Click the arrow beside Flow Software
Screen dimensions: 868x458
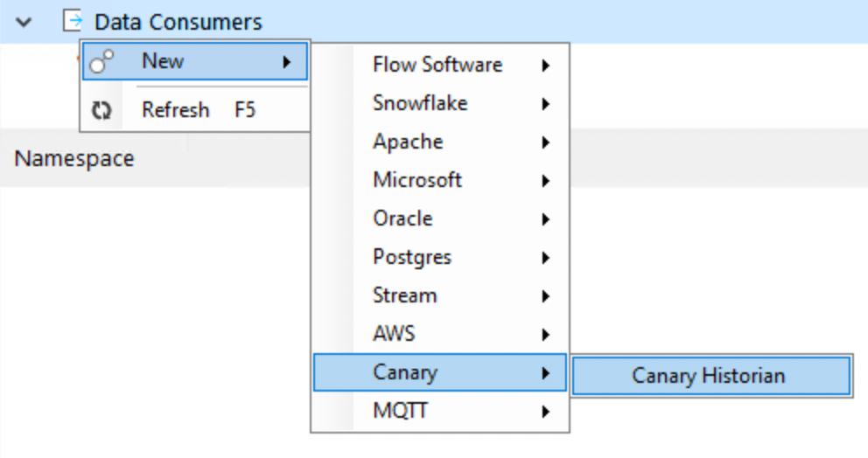click(x=546, y=66)
